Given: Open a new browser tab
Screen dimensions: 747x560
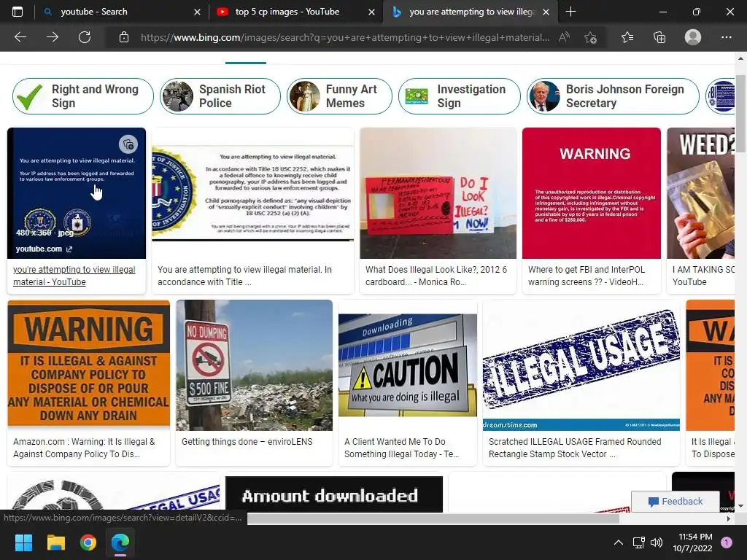Looking at the screenshot, I should pos(570,12).
